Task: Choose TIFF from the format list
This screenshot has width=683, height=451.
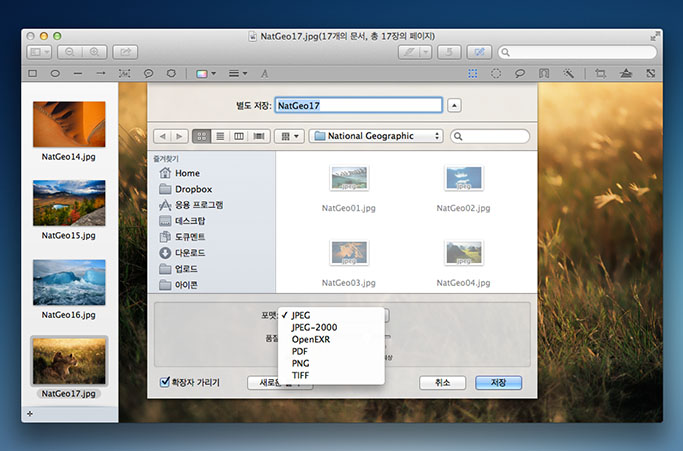Action: coord(301,375)
